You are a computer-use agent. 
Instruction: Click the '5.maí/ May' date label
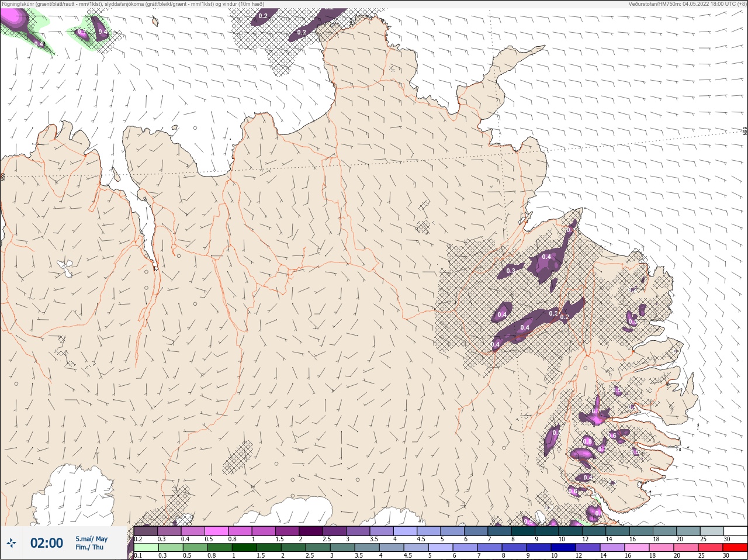point(91,539)
